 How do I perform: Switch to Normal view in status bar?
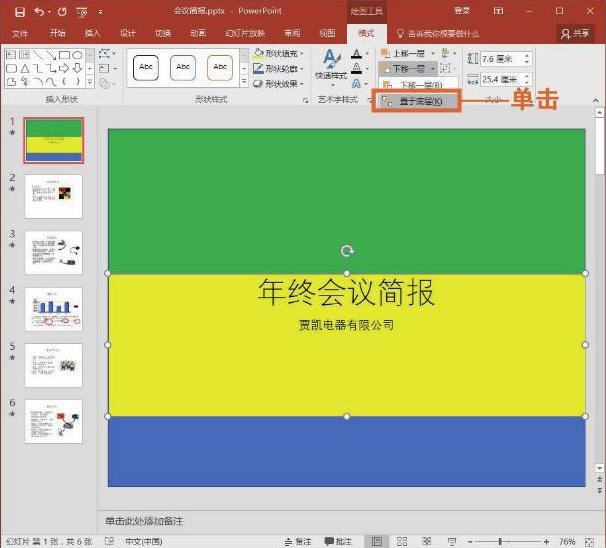click(x=376, y=542)
